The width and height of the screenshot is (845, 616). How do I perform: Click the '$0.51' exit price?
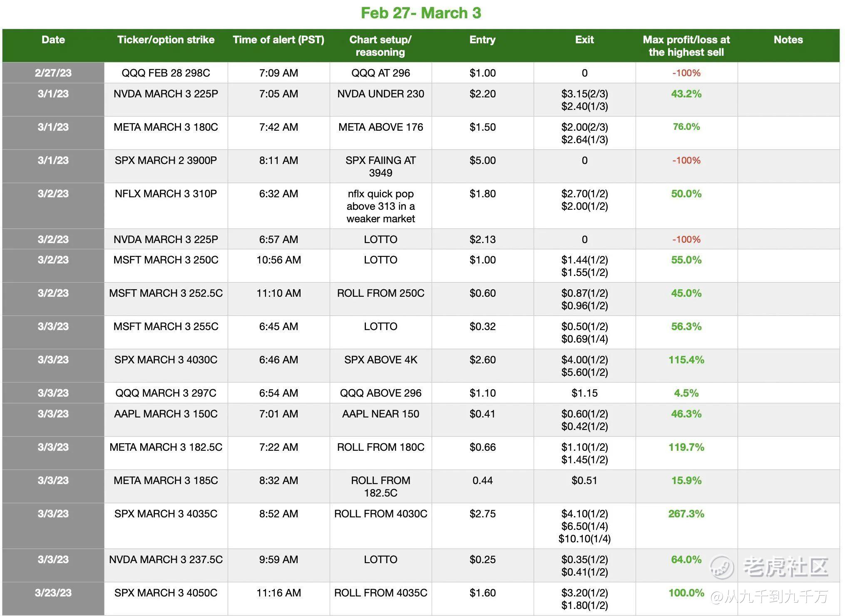pos(584,481)
